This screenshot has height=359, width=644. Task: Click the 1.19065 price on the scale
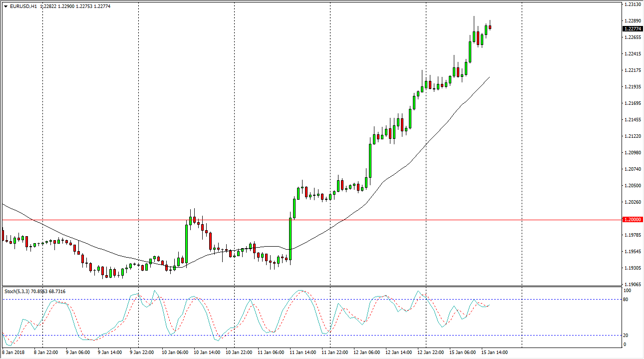[x=633, y=284]
